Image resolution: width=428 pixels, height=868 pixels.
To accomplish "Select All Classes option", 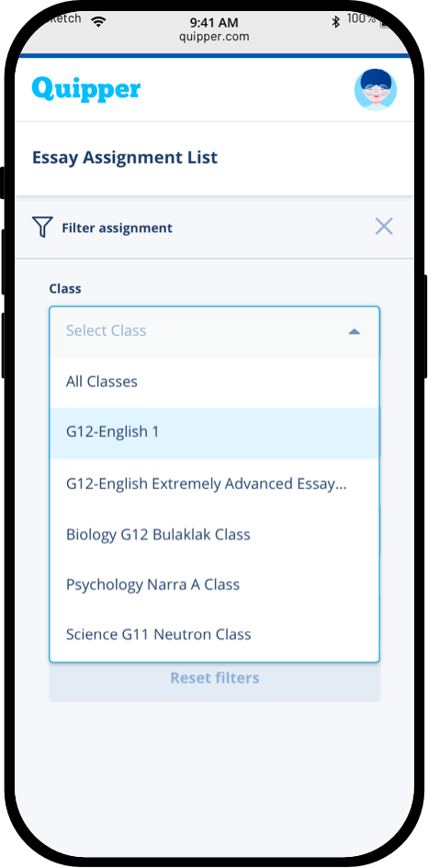I will point(215,382).
